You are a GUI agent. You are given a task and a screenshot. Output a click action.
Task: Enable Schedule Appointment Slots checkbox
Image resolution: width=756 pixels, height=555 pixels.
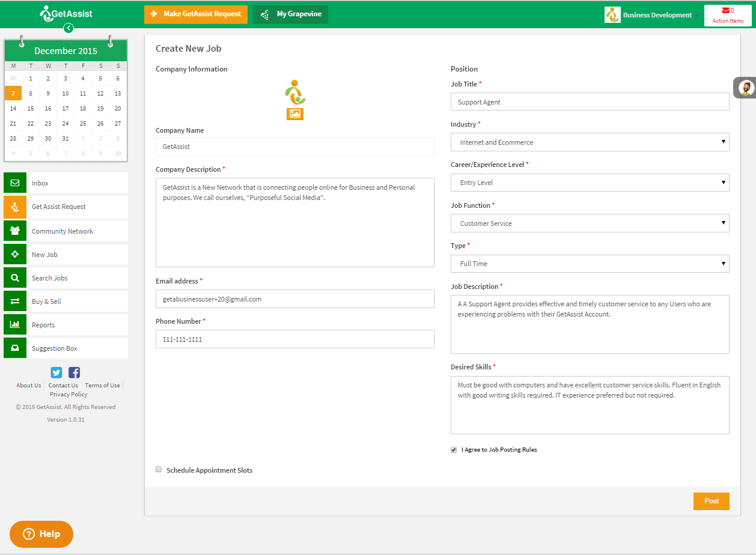click(x=159, y=469)
